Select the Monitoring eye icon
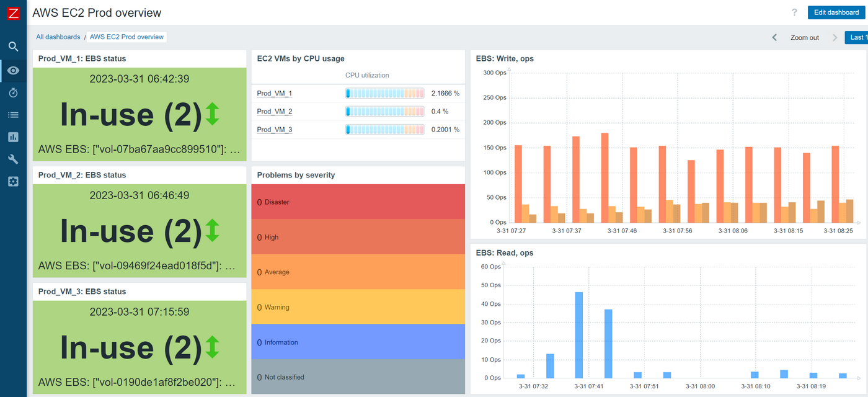 pyautogui.click(x=12, y=70)
